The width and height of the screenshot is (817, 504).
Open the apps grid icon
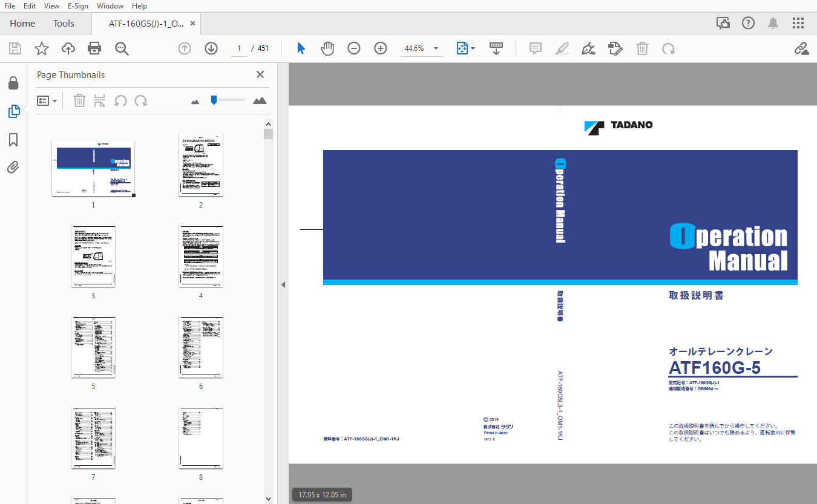(798, 23)
